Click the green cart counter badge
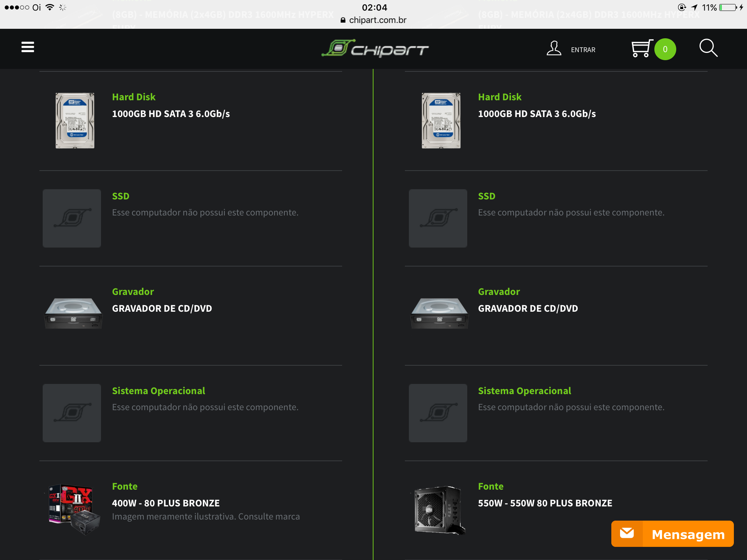747x560 pixels. click(x=665, y=49)
